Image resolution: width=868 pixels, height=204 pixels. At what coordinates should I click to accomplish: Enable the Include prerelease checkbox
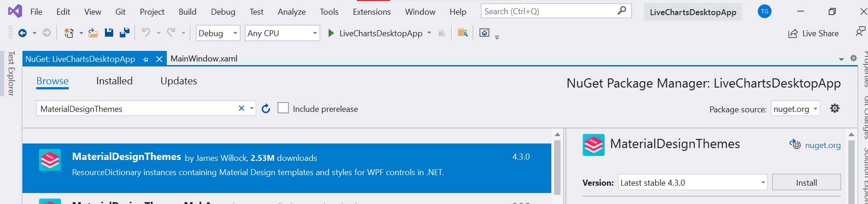(283, 108)
